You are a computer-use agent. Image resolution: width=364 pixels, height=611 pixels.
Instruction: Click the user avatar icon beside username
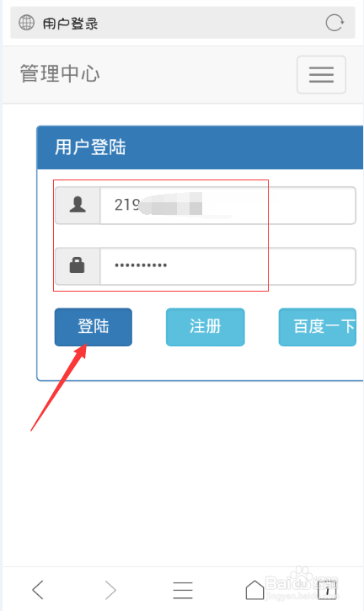78,206
